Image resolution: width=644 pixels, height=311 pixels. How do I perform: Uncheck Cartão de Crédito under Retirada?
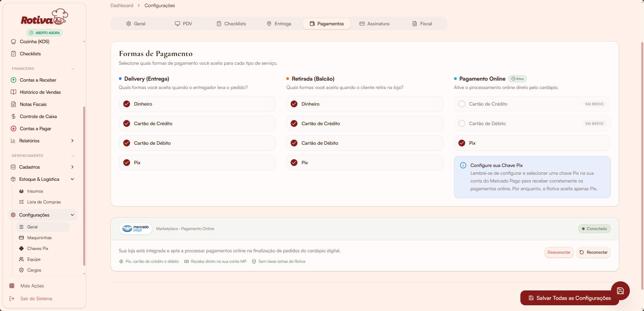click(x=294, y=123)
